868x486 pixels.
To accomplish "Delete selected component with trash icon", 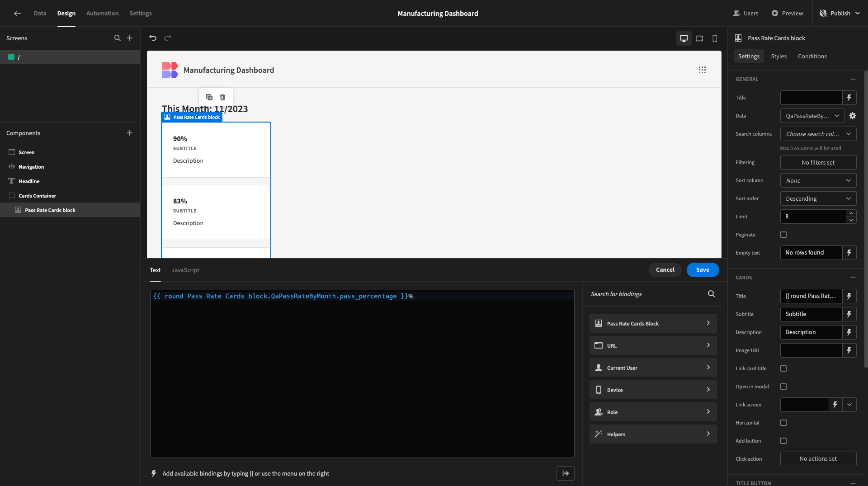I will 222,97.
